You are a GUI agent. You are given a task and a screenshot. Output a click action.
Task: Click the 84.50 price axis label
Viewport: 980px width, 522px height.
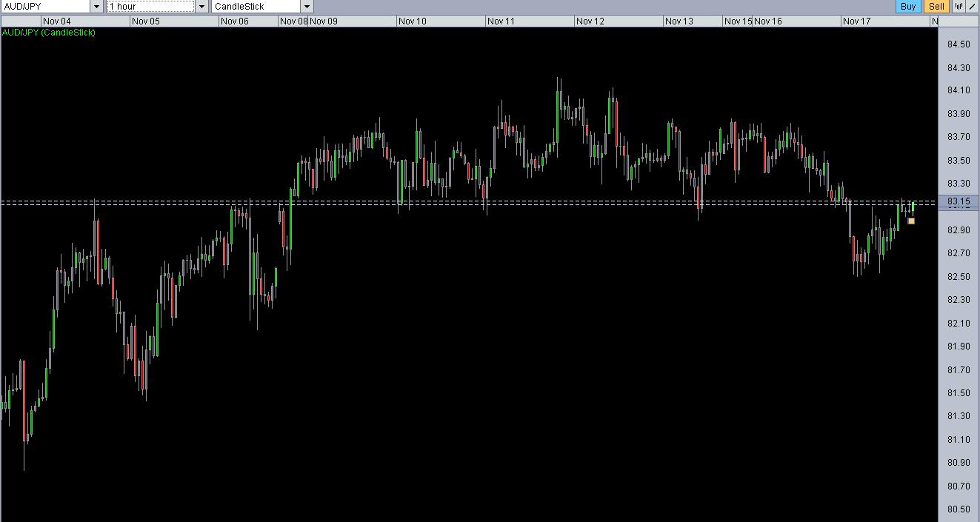pyautogui.click(x=959, y=44)
